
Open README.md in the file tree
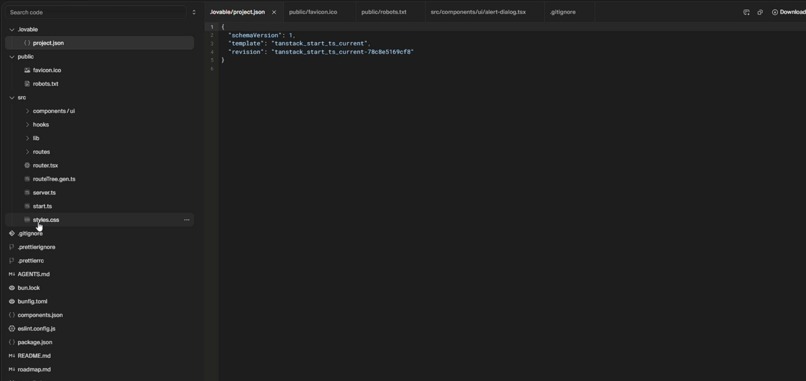tap(34, 356)
